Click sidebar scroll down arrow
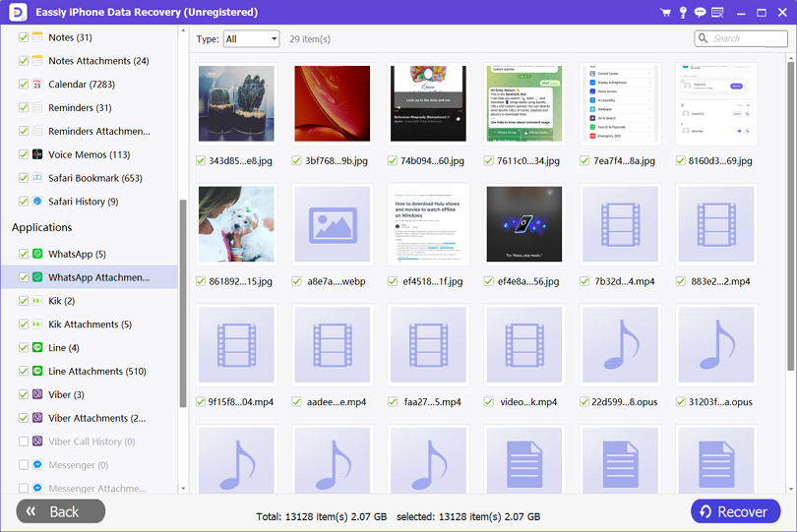 point(183,489)
